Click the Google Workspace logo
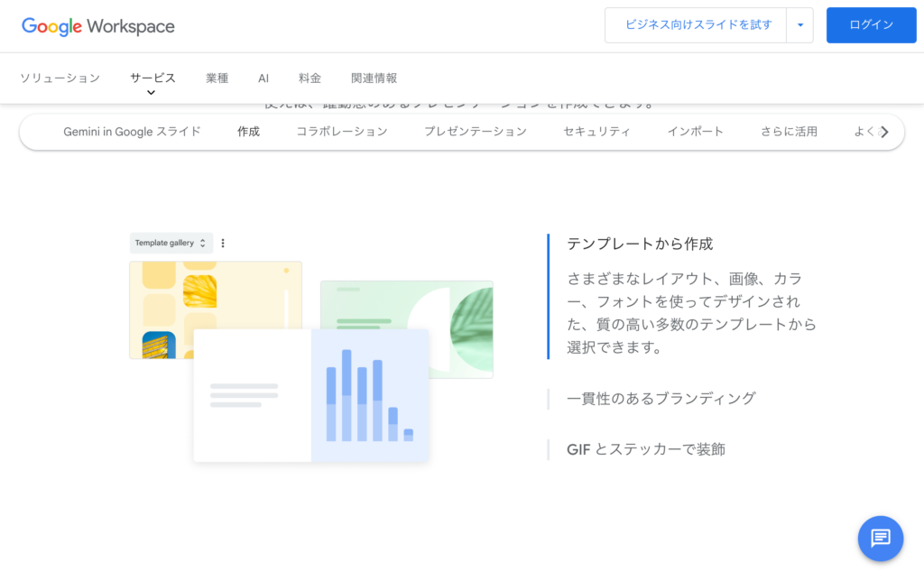The image size is (924, 581). (97, 26)
